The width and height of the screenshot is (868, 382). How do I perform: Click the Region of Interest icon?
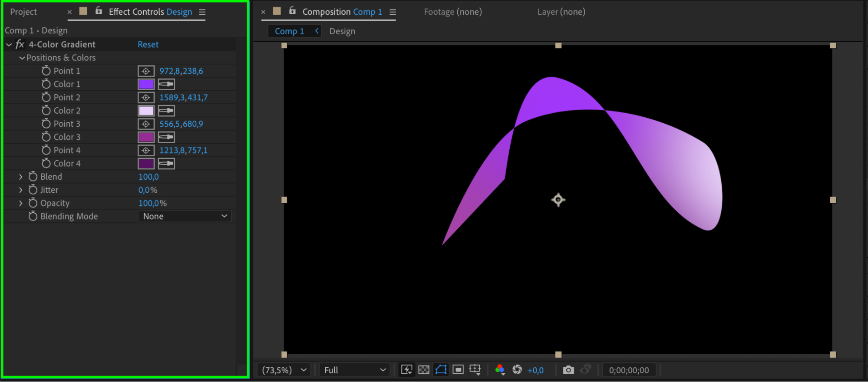[458, 370]
